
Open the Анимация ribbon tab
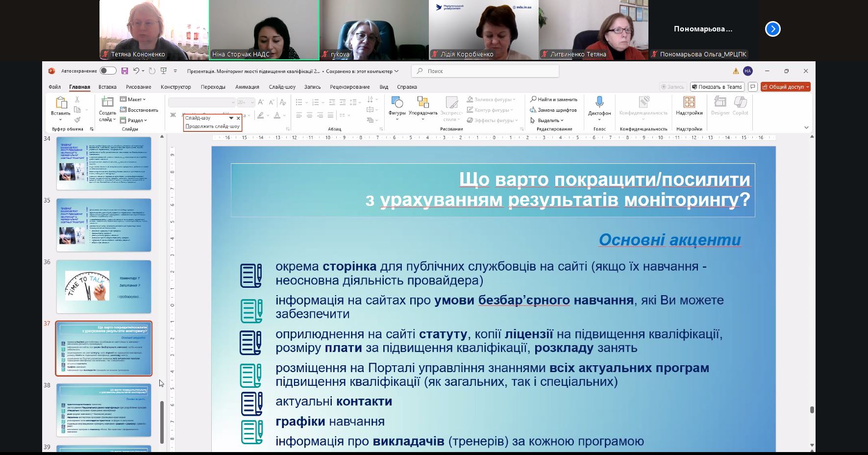[247, 87]
